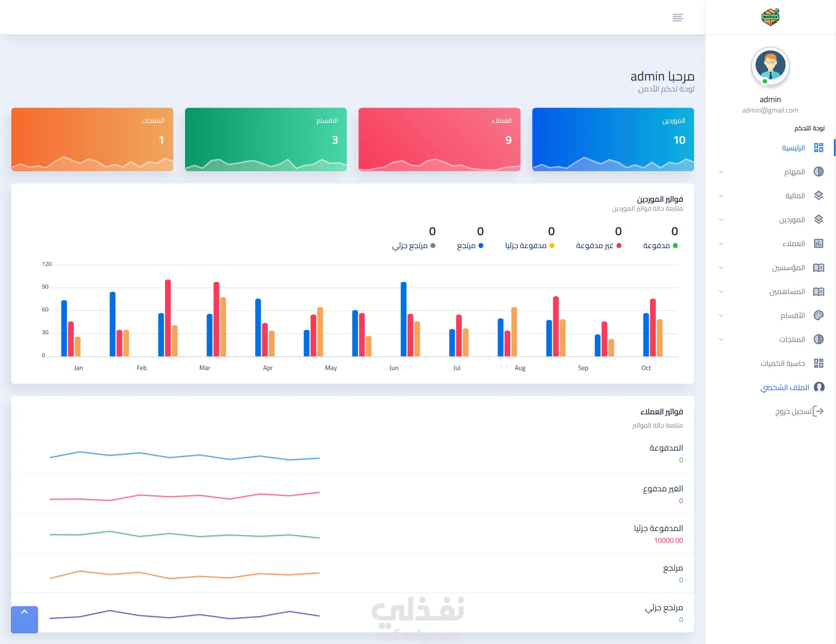836x644 pixels.
Task: Expand the الموردين menu chevron
Action: coord(721,219)
